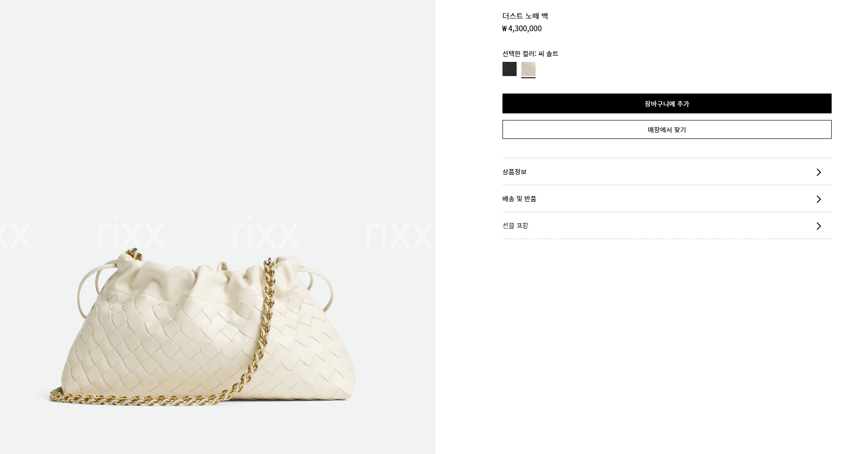868x454 pixels.
Task: Click the 장바구니에 추가 button
Action: [x=667, y=103]
